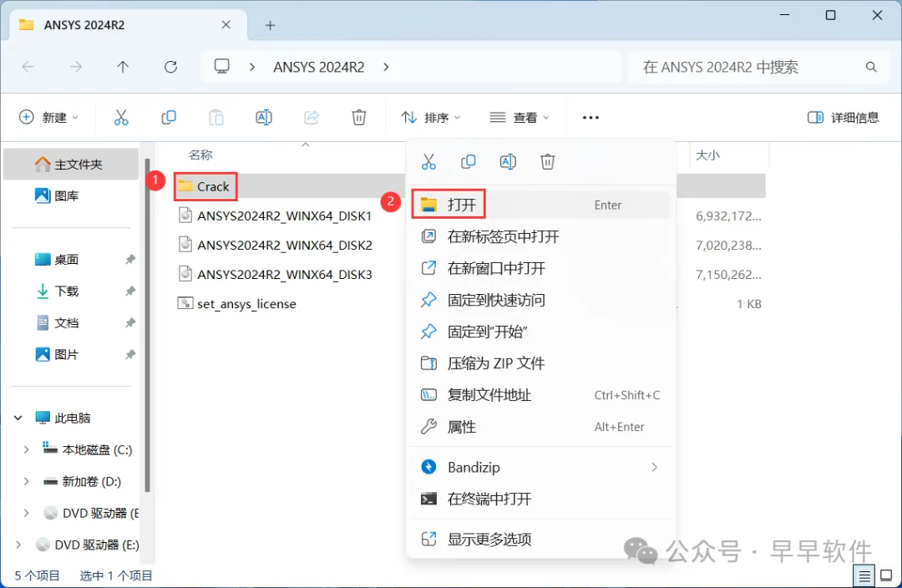Screen dimensions: 902x588
Task: Open 图片 in the sidebar
Action: (71, 354)
